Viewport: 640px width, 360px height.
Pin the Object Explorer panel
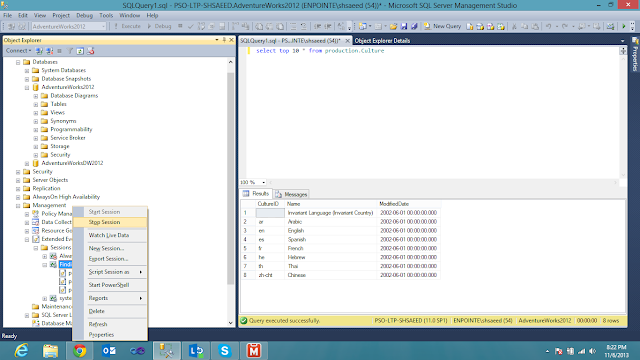(x=224, y=40)
